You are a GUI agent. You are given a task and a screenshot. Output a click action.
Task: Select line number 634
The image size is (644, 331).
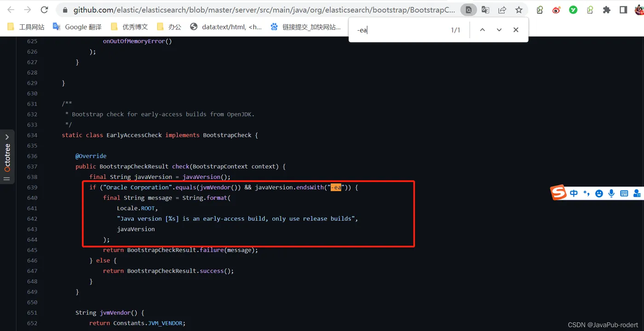32,135
